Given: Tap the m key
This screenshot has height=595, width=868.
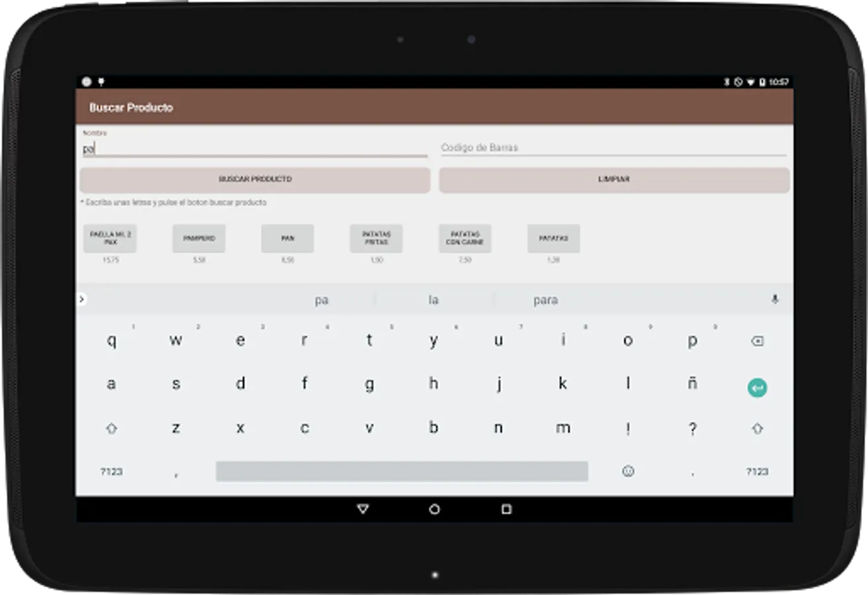Looking at the screenshot, I should click(x=563, y=428).
